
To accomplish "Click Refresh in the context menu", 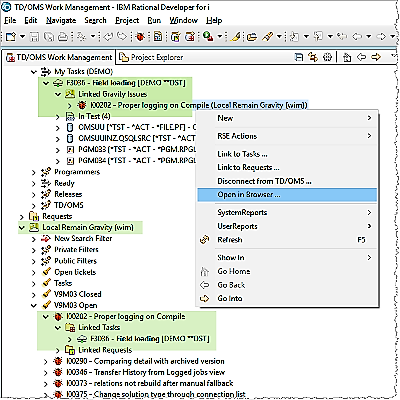I will click(287, 240).
